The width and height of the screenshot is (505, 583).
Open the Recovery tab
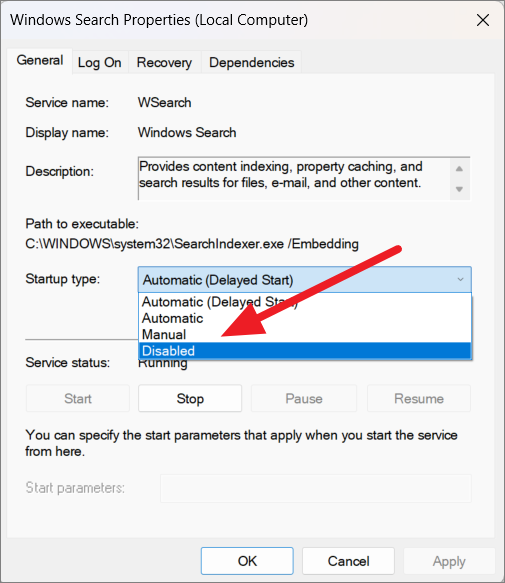pyautogui.click(x=164, y=62)
